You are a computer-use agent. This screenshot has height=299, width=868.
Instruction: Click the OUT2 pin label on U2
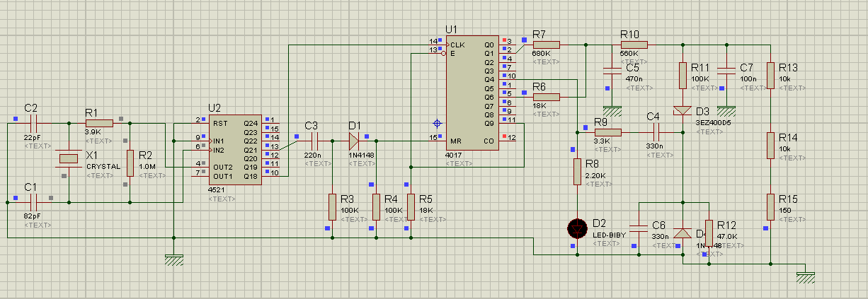point(222,167)
